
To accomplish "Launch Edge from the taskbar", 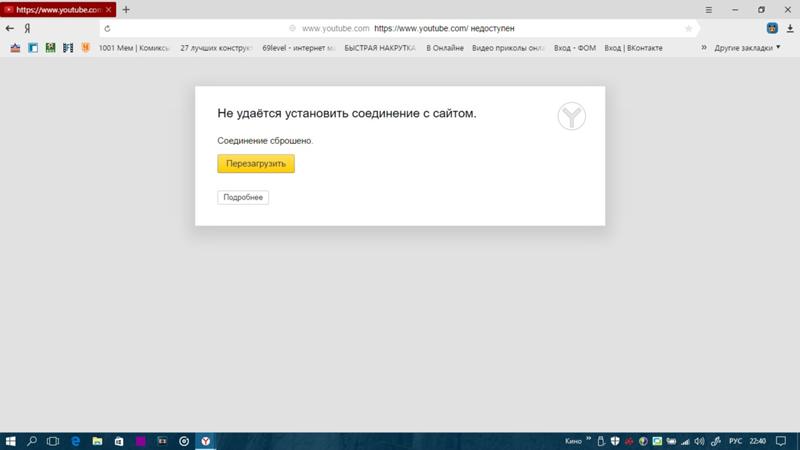I will (76, 441).
